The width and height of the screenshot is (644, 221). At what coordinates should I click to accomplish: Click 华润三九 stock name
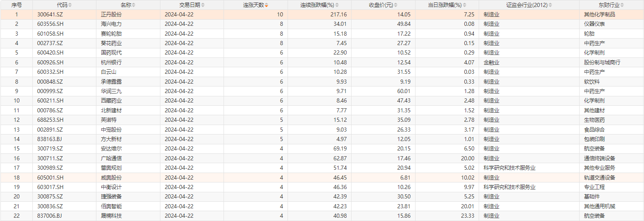tap(111, 91)
